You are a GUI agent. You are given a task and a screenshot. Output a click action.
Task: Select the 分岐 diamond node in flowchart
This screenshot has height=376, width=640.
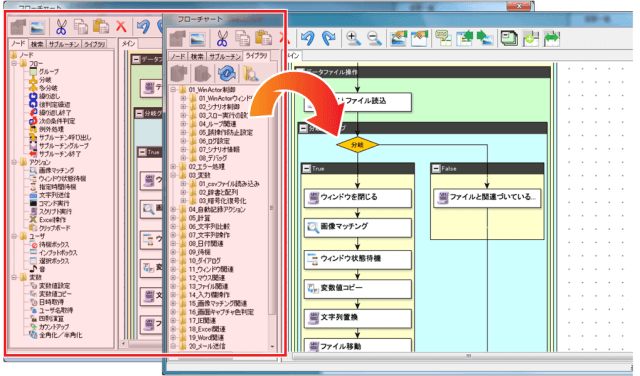click(358, 145)
